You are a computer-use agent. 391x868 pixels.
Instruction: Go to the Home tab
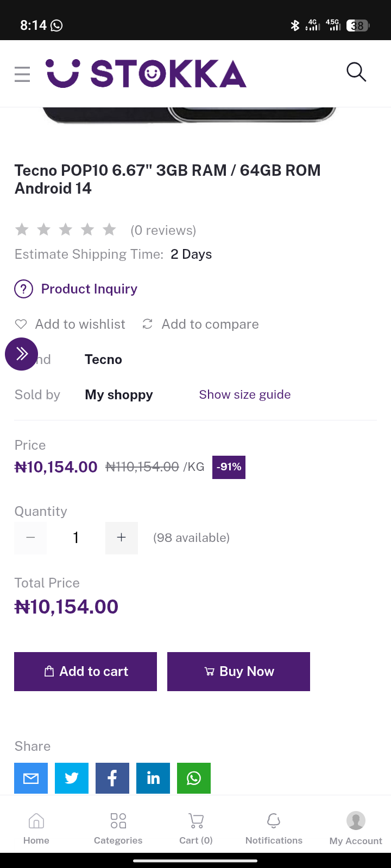tap(36, 828)
